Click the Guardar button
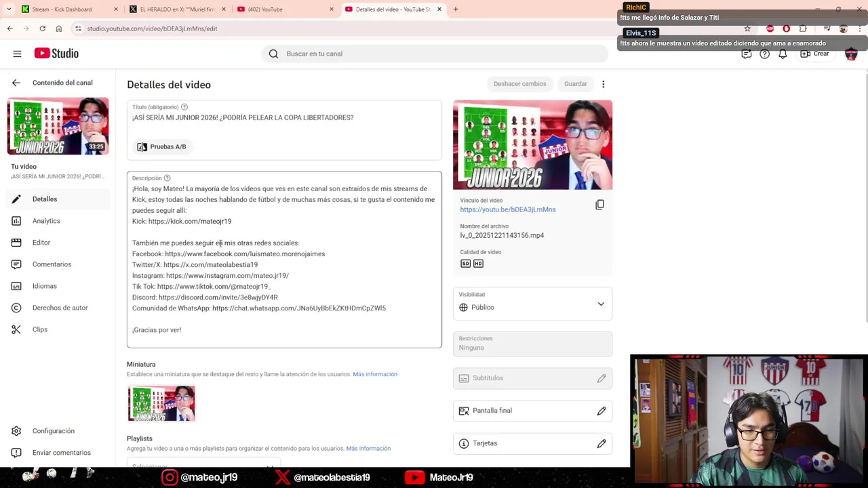 [x=575, y=84]
